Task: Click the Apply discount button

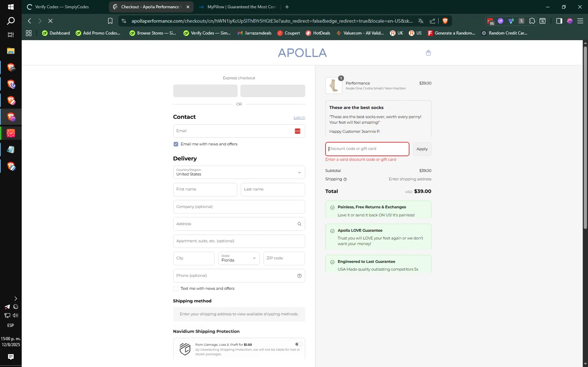Action: tap(422, 149)
